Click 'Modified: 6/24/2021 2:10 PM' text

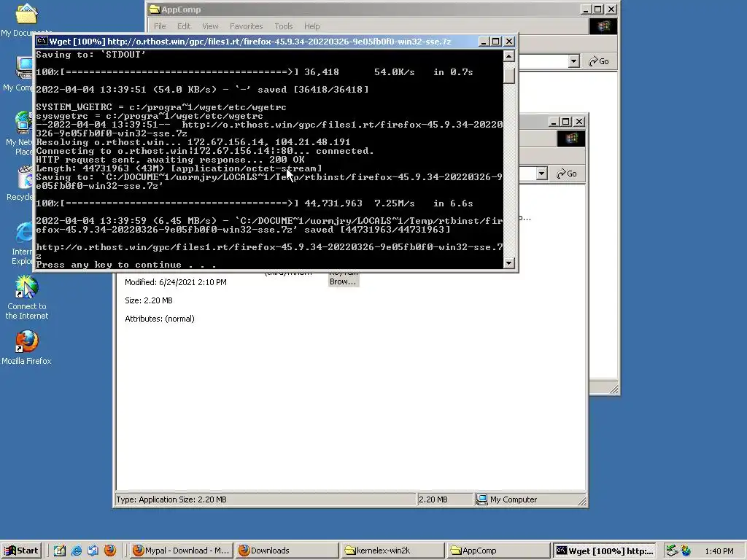click(175, 282)
